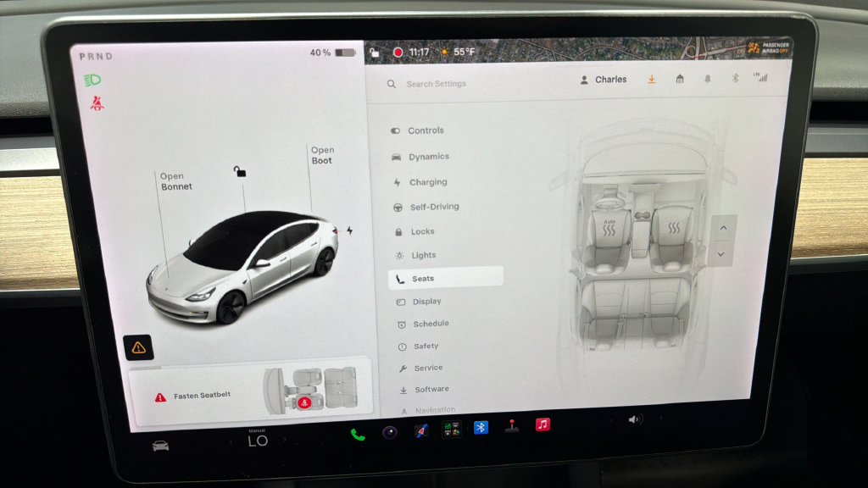Tap the 40 % battery indicator
Screen dimensions: 868x488
tap(332, 53)
